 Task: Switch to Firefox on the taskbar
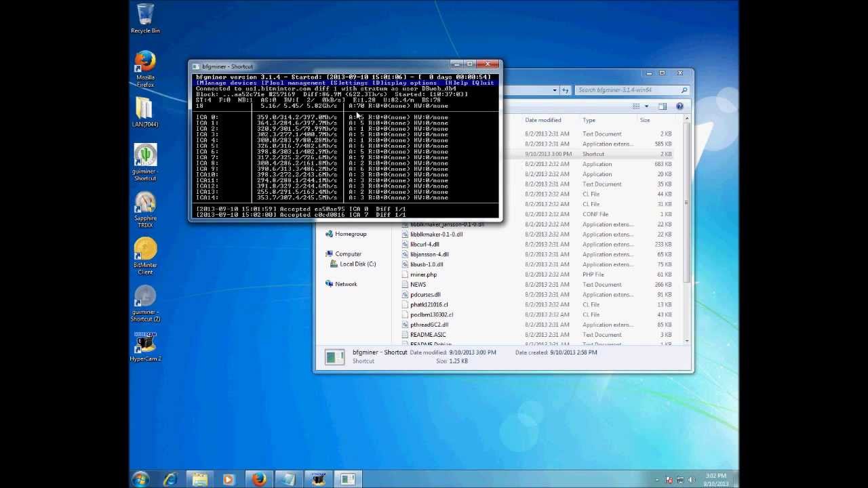(258, 479)
